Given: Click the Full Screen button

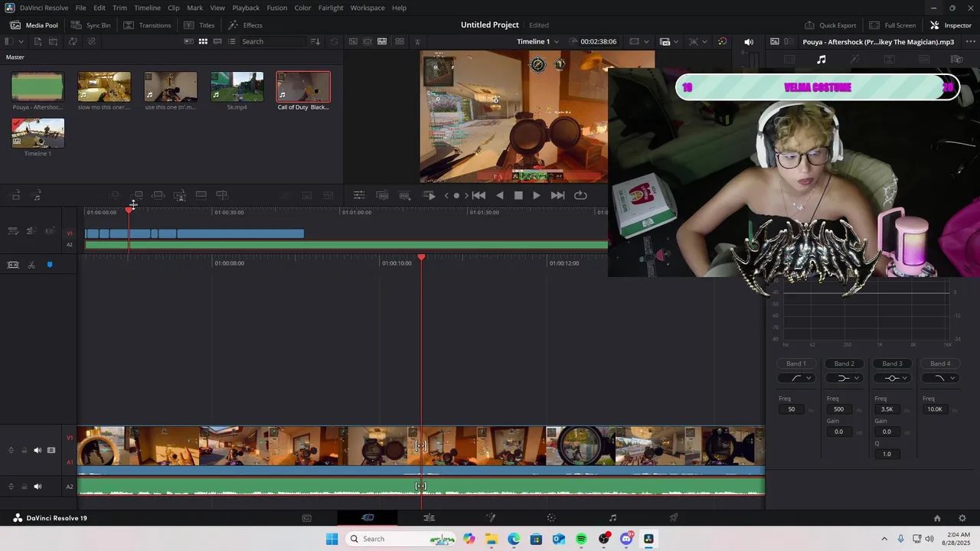Looking at the screenshot, I should (893, 25).
